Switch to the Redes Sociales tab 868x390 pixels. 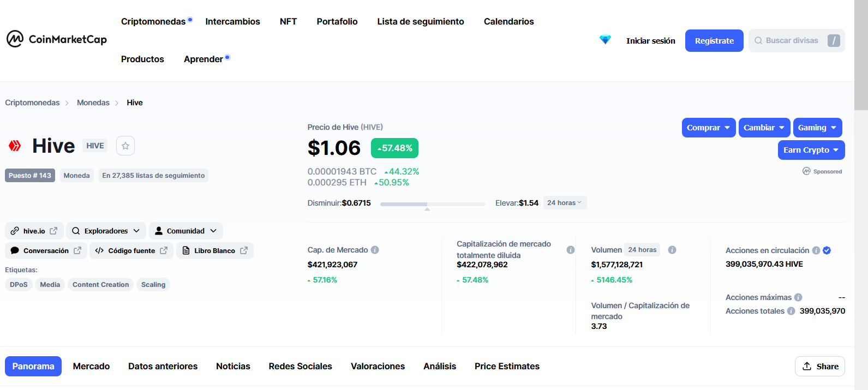coord(301,367)
